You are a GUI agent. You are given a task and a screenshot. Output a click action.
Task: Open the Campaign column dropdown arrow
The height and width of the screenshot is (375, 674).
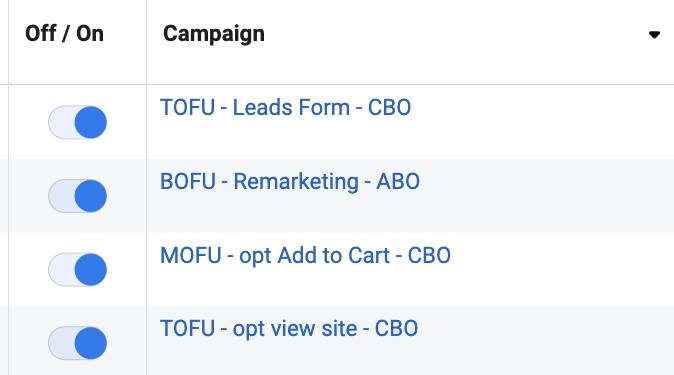click(654, 34)
